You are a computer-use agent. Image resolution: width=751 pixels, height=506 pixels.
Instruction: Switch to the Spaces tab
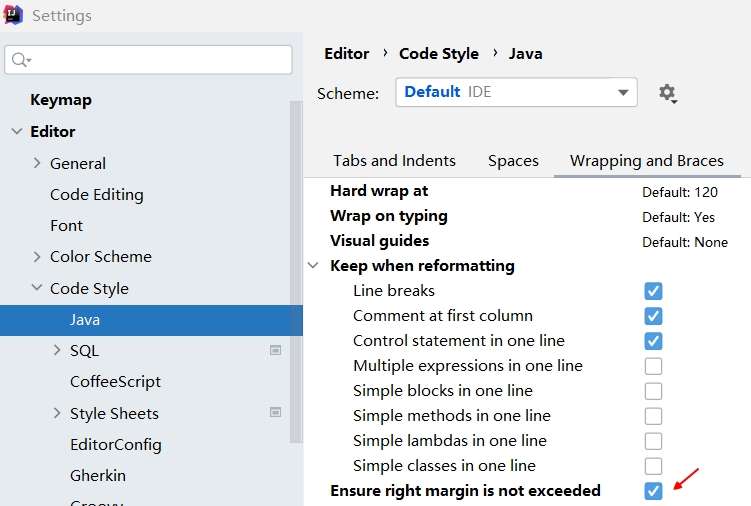point(513,160)
